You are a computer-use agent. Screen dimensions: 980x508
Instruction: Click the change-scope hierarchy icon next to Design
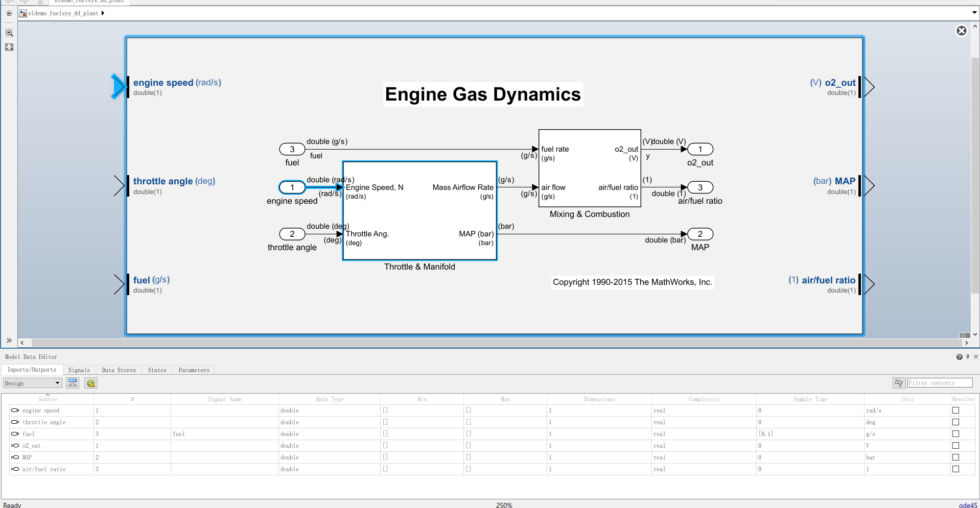click(x=72, y=382)
